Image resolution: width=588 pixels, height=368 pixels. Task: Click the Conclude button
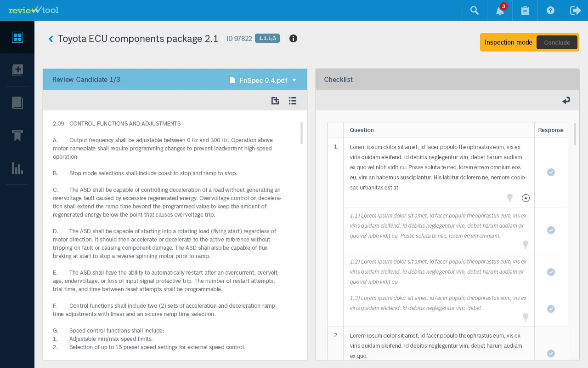click(x=557, y=42)
